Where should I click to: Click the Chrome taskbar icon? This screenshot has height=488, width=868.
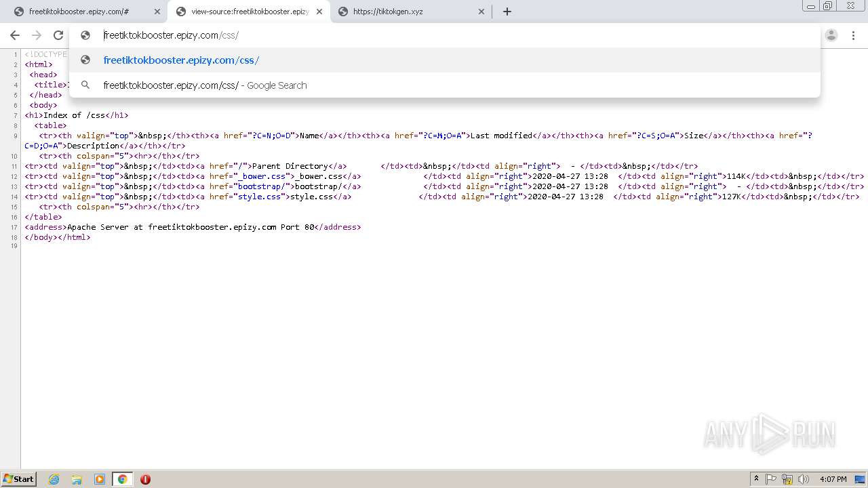pos(122,479)
